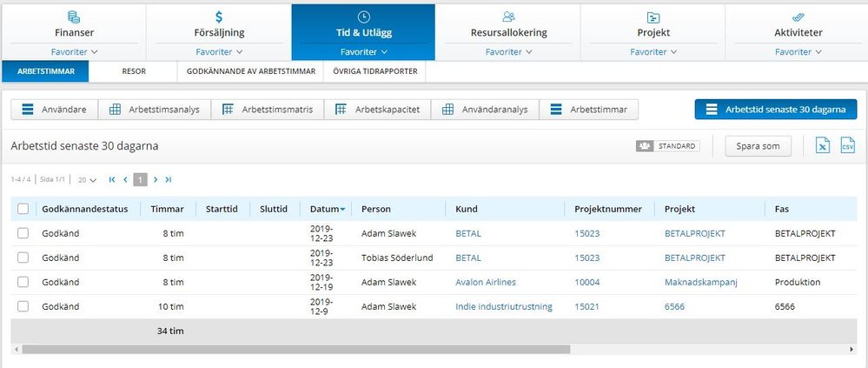Open the Användare report

(x=54, y=110)
